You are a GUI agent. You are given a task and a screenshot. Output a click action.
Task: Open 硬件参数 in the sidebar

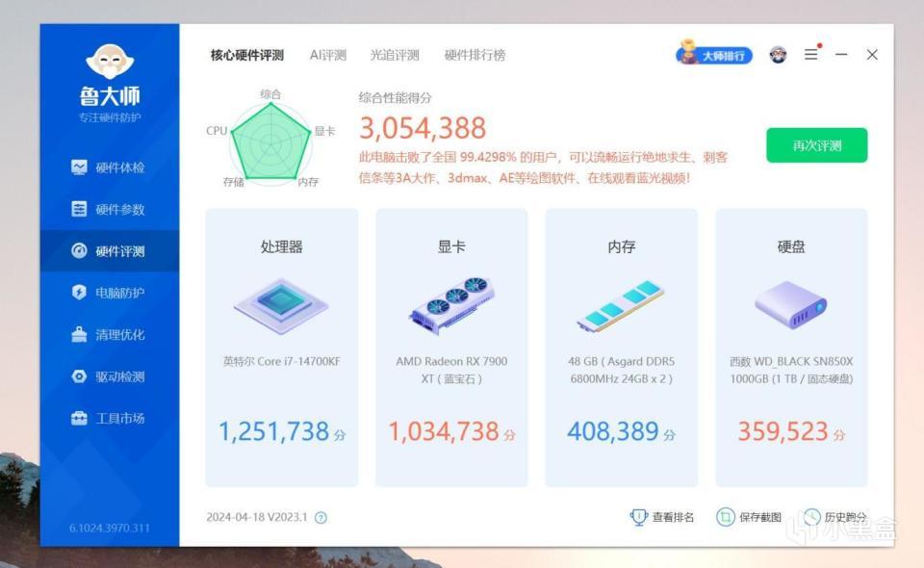(x=109, y=209)
